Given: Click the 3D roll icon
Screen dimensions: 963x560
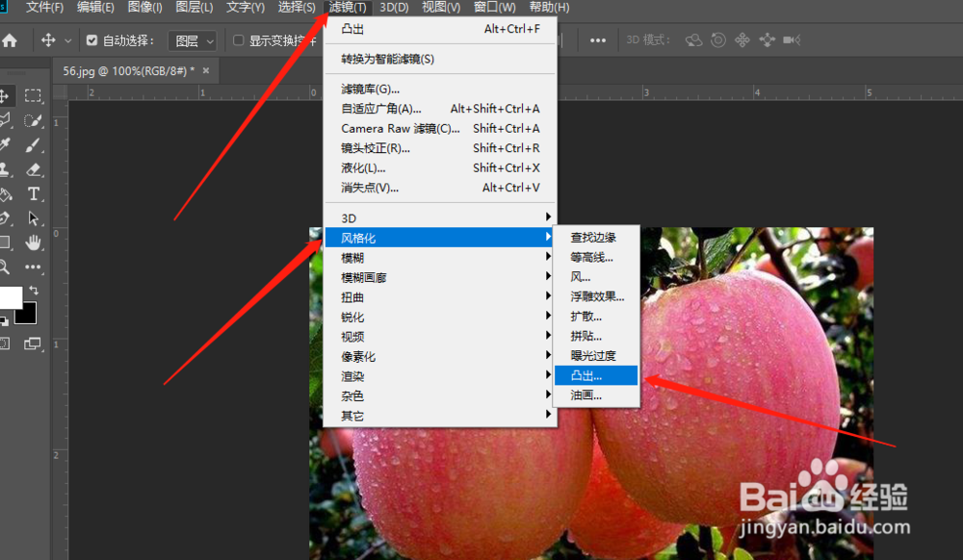Looking at the screenshot, I should click(x=718, y=40).
